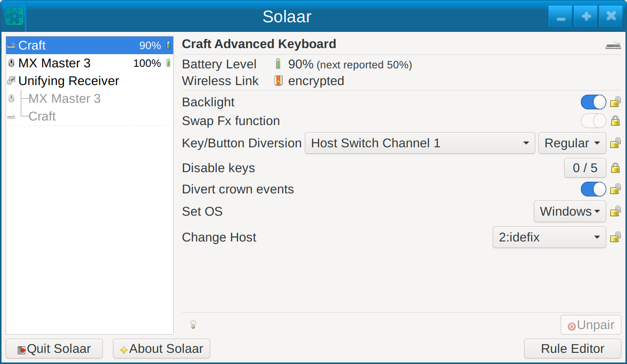Open the Regular diversion mode dropdown

point(572,143)
